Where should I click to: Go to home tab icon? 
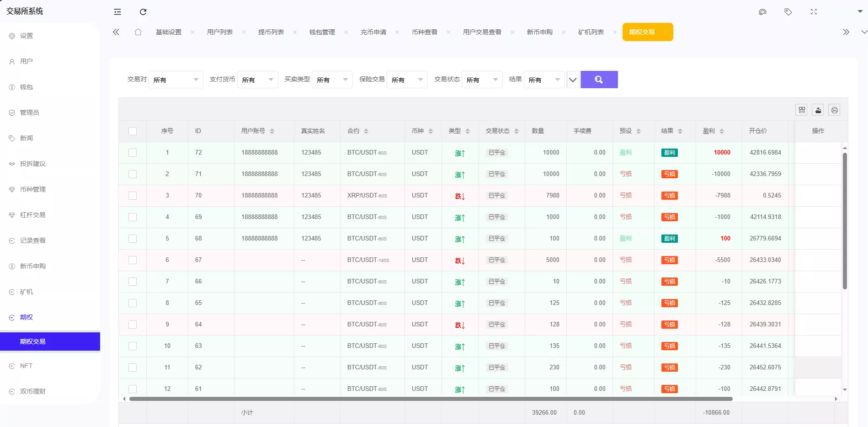pyautogui.click(x=138, y=32)
